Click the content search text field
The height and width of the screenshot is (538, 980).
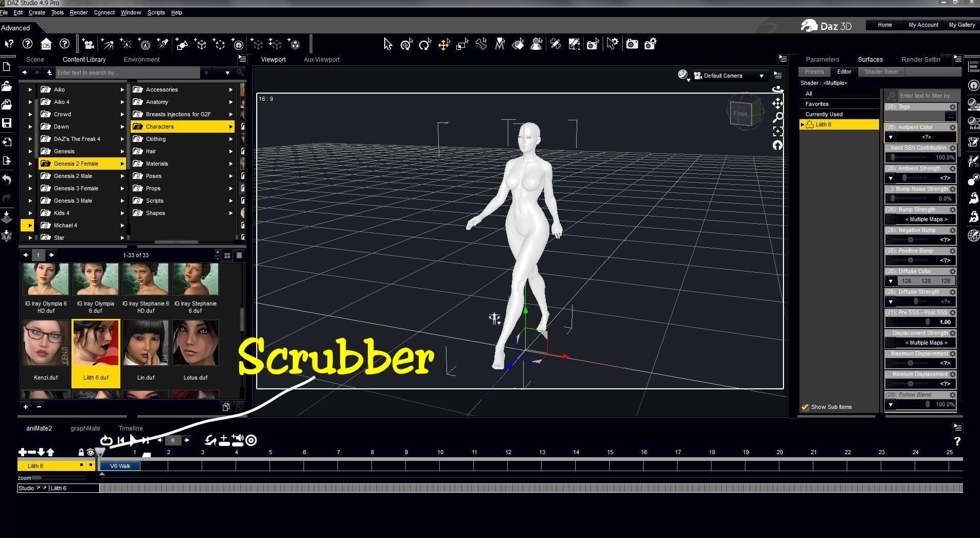[128, 73]
